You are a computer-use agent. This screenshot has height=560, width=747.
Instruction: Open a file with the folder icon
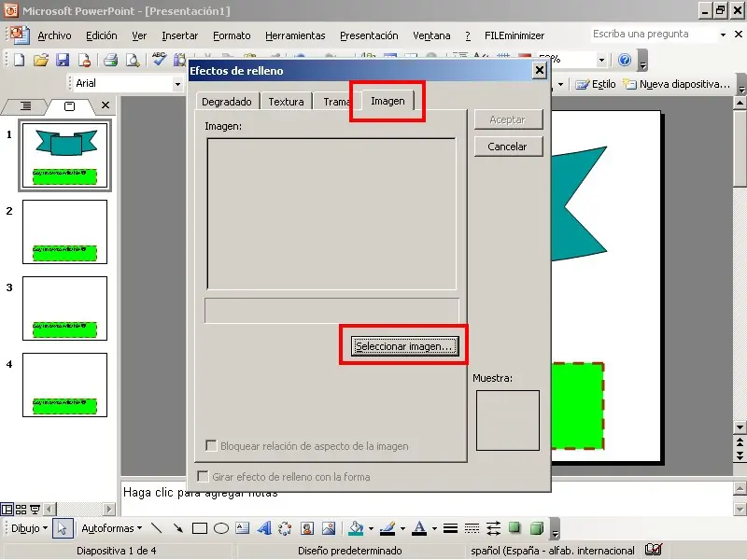pyautogui.click(x=41, y=60)
